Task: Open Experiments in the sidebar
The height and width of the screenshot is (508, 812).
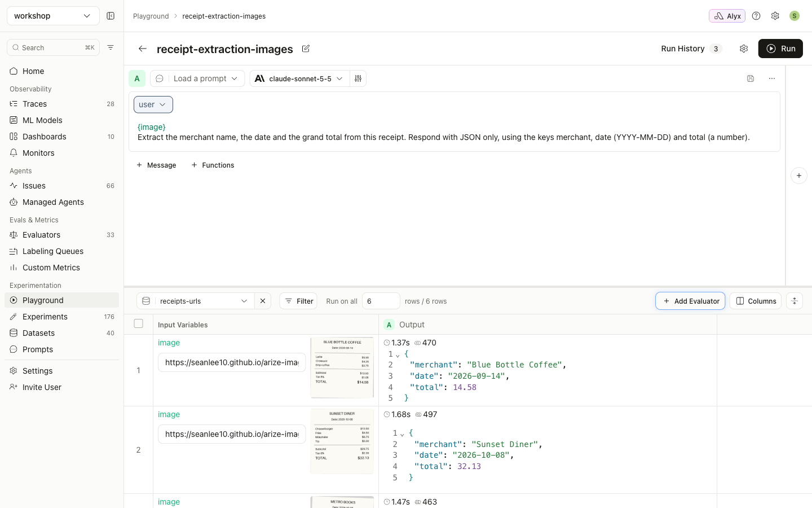Action: 62,317
